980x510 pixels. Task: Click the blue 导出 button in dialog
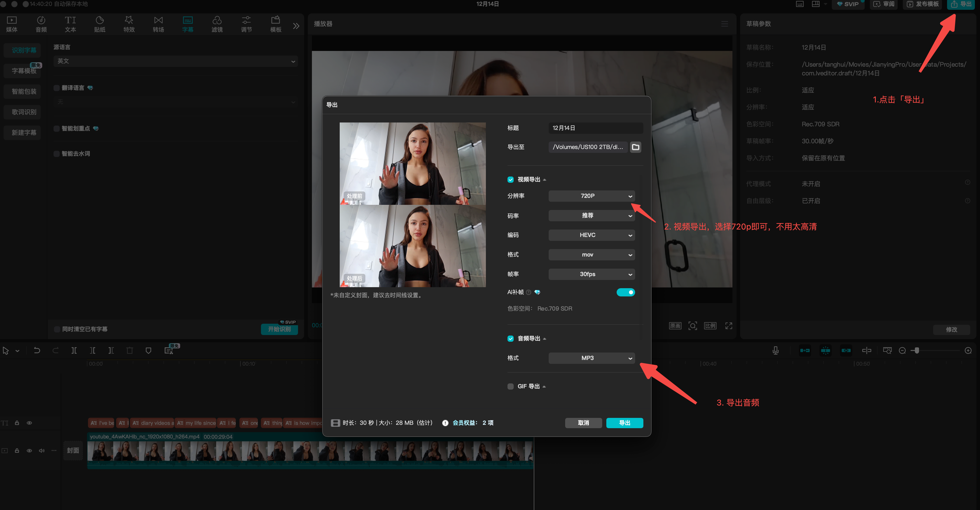(x=624, y=423)
